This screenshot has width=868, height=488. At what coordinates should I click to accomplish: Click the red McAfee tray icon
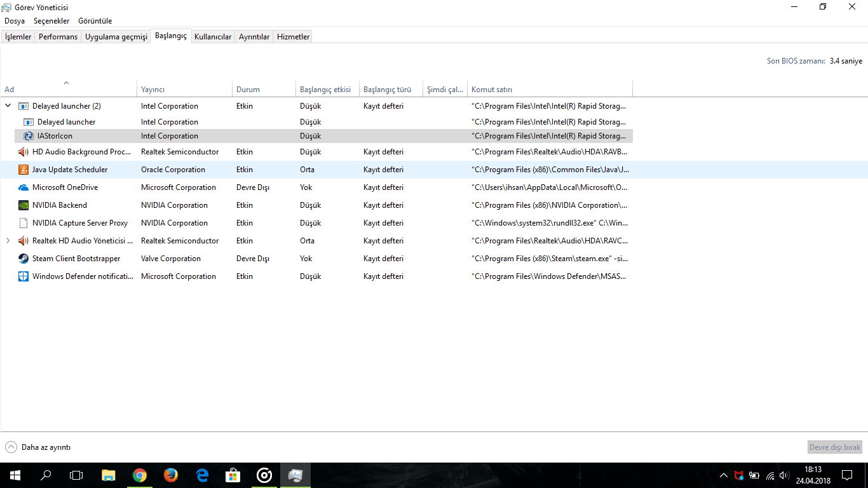[739, 475]
